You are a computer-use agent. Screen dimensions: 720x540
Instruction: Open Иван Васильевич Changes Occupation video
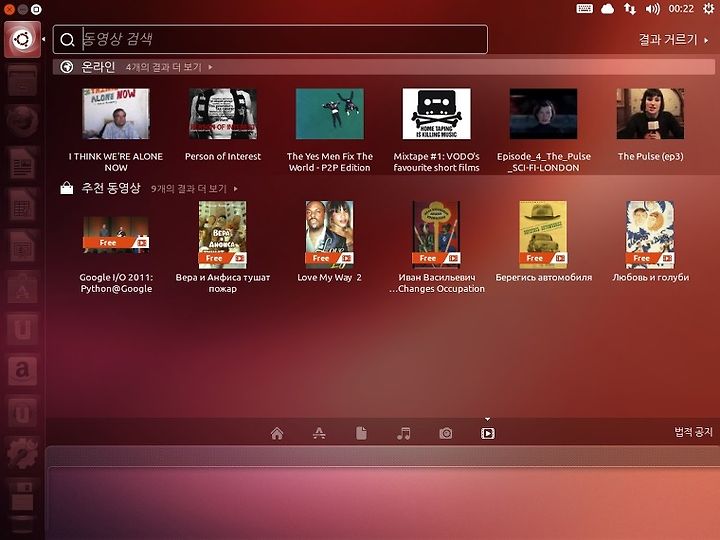pyautogui.click(x=436, y=248)
